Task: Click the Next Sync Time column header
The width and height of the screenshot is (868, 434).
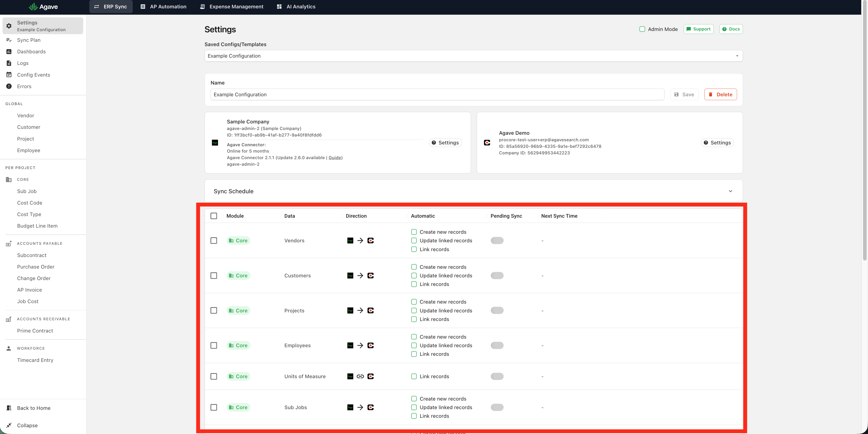Action: click(x=559, y=216)
